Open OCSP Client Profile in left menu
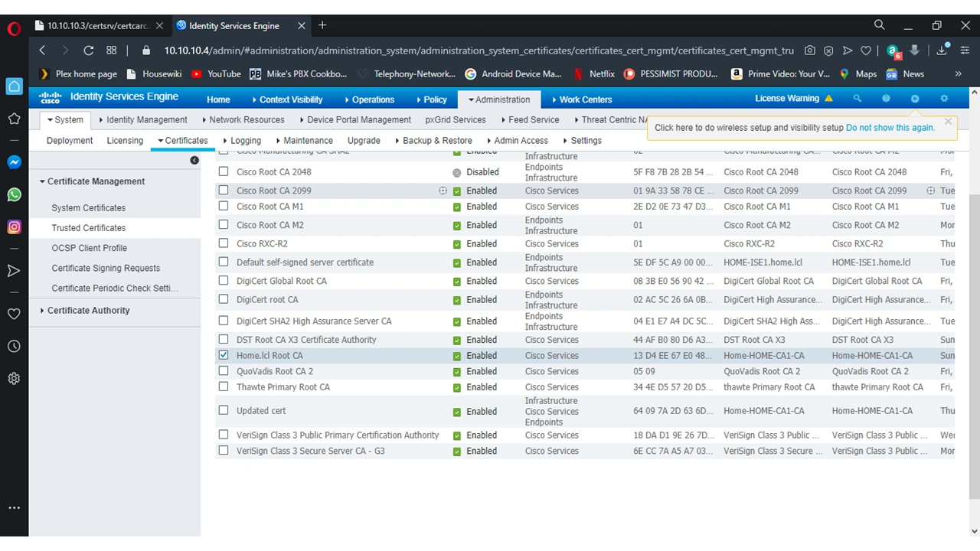Viewport: 980px width, 551px height. [90, 248]
